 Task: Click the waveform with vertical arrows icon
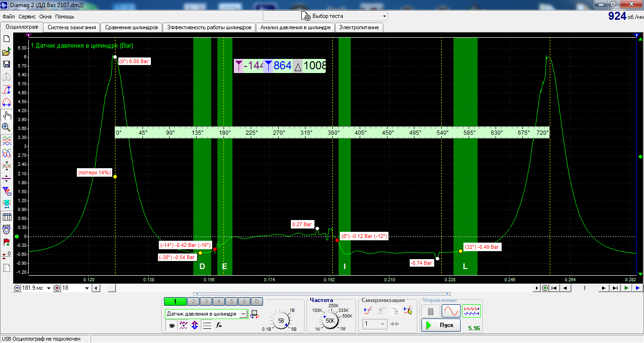point(7,166)
